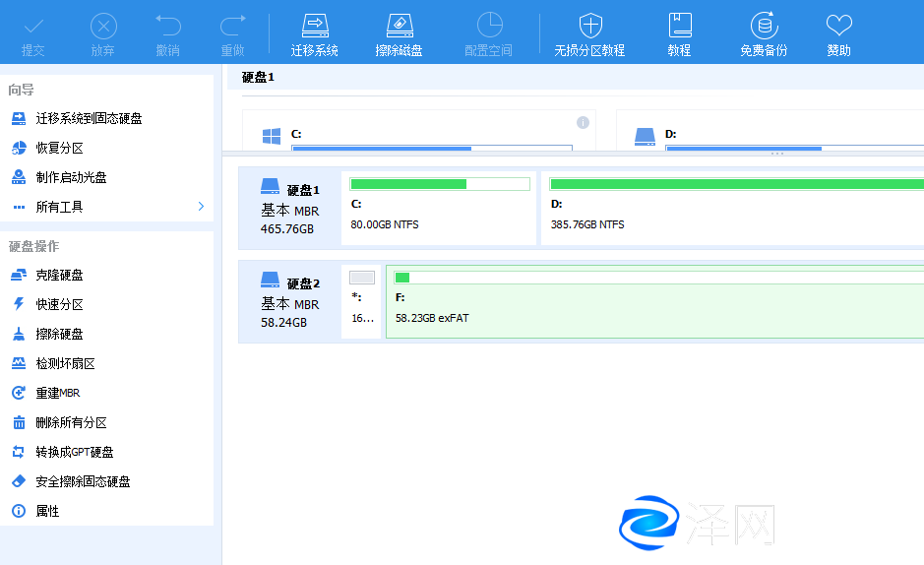The image size is (924, 565).
Task: Click the 免费备份 toolbar icon
Action: [763, 26]
